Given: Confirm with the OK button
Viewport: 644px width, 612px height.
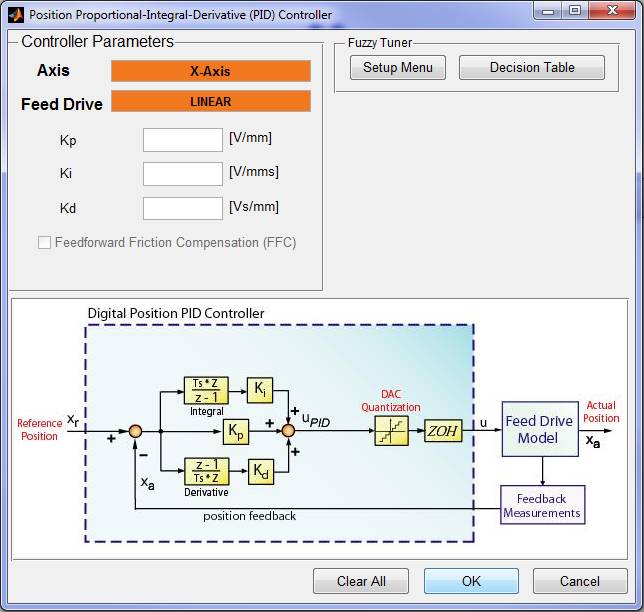Looking at the screenshot, I should [x=472, y=581].
